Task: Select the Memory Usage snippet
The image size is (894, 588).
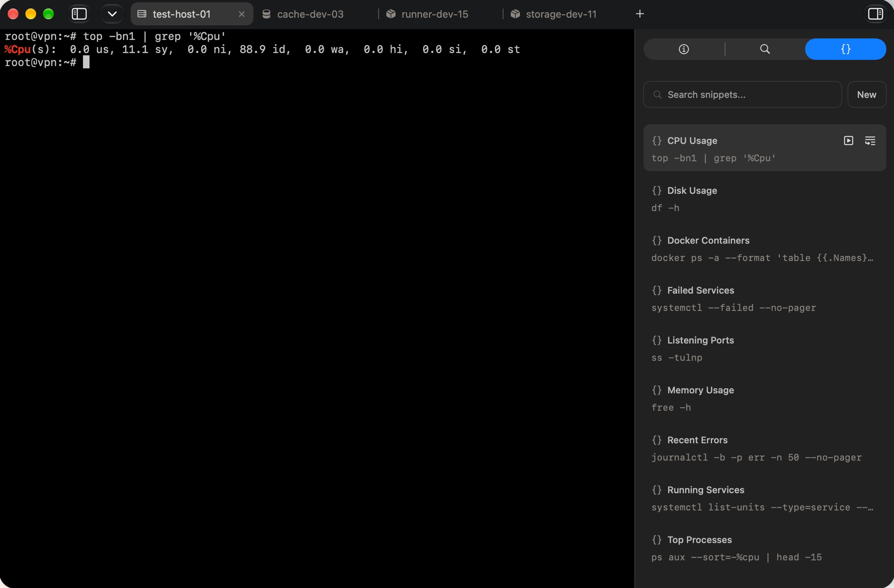Action: coord(764,399)
